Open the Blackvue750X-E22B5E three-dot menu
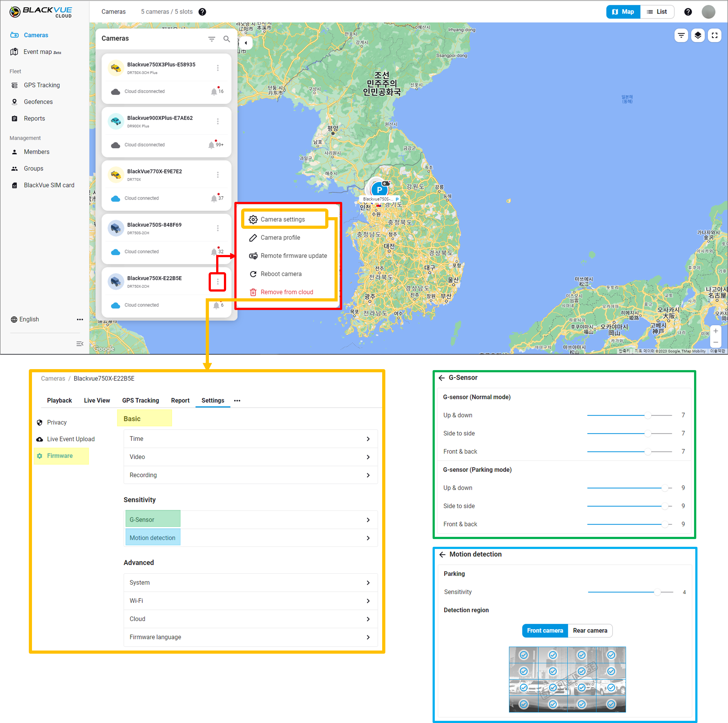 tap(217, 282)
